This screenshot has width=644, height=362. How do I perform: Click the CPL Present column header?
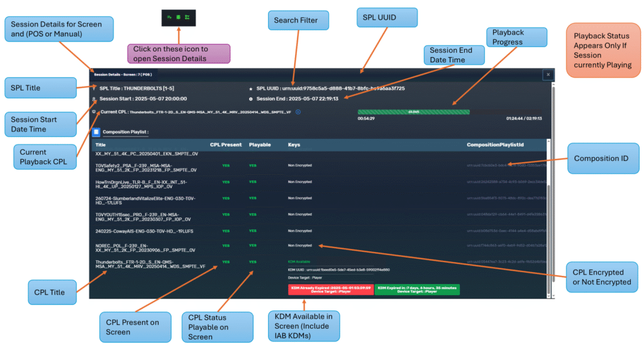[x=226, y=145]
